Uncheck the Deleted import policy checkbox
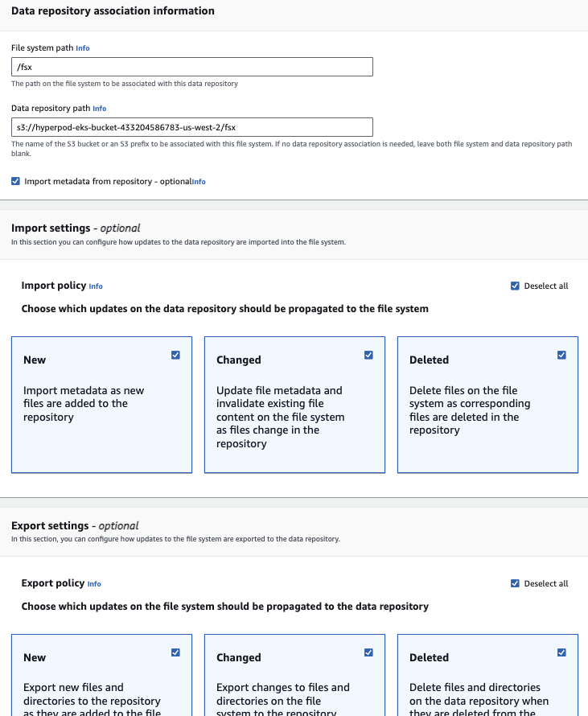 (x=562, y=355)
